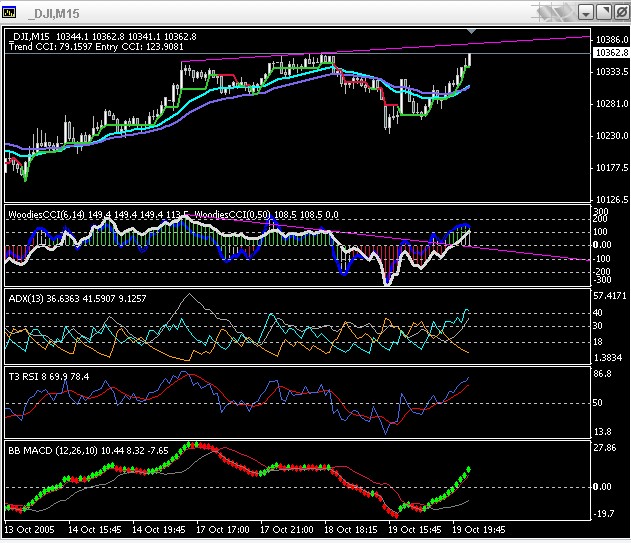
Task: Click the 40 level on ADX scale
Action: click(x=598, y=313)
